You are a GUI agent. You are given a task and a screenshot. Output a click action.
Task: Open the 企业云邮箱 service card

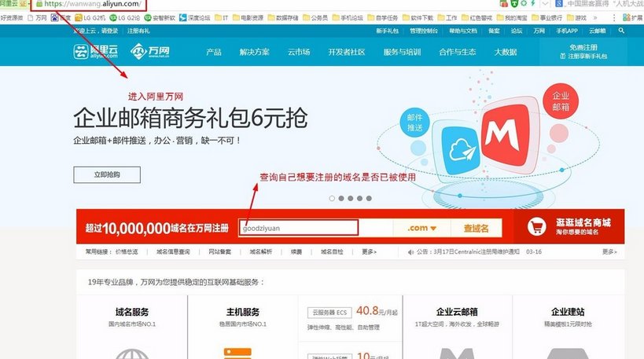(457, 327)
